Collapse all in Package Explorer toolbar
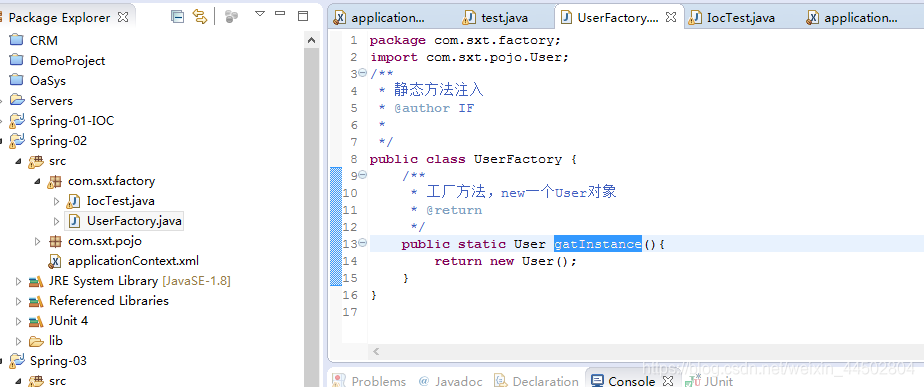The image size is (924, 387). (177, 17)
